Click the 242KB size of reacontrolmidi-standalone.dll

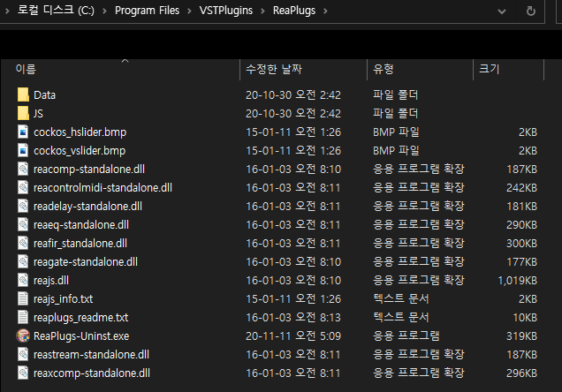522,187
